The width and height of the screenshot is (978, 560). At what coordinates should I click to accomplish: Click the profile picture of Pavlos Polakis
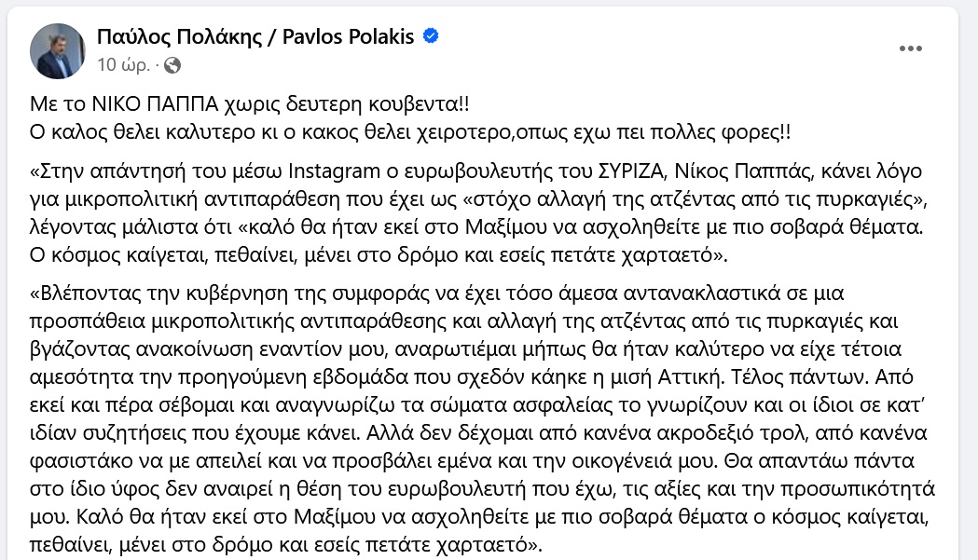pyautogui.click(x=58, y=50)
